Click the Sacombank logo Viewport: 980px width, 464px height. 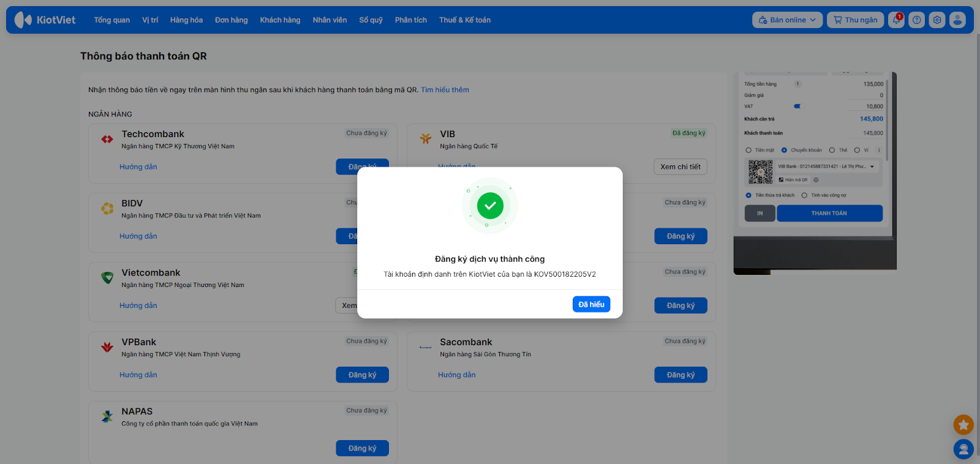pyautogui.click(x=425, y=347)
